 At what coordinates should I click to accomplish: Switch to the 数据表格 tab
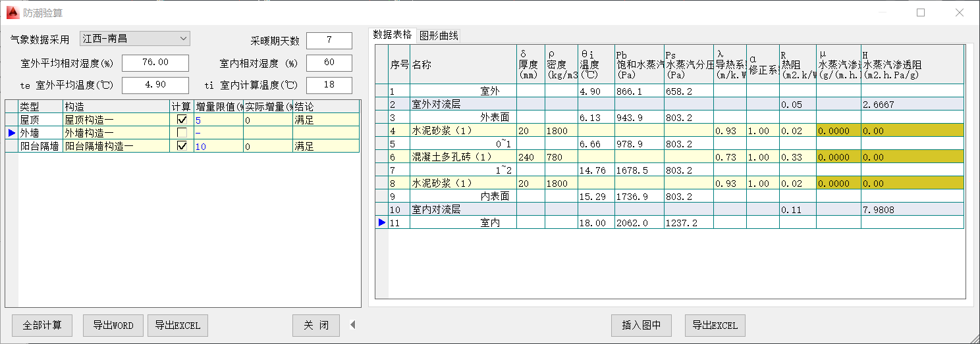pyautogui.click(x=393, y=35)
